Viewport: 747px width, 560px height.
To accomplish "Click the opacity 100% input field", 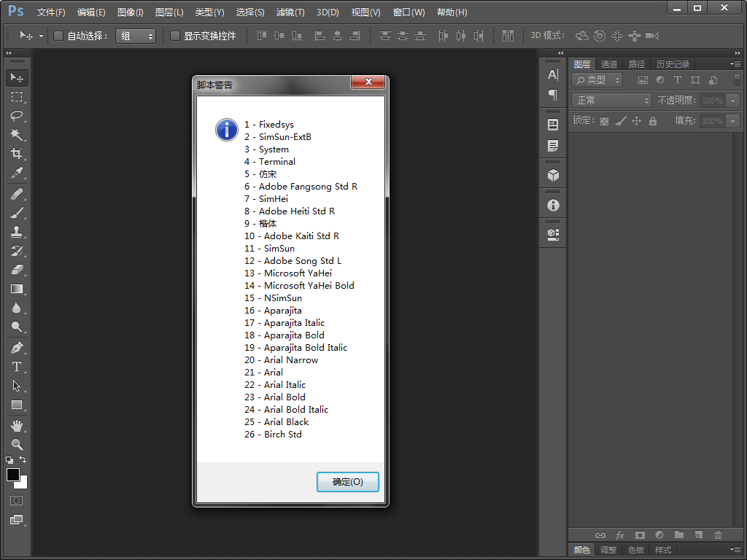I will (713, 101).
